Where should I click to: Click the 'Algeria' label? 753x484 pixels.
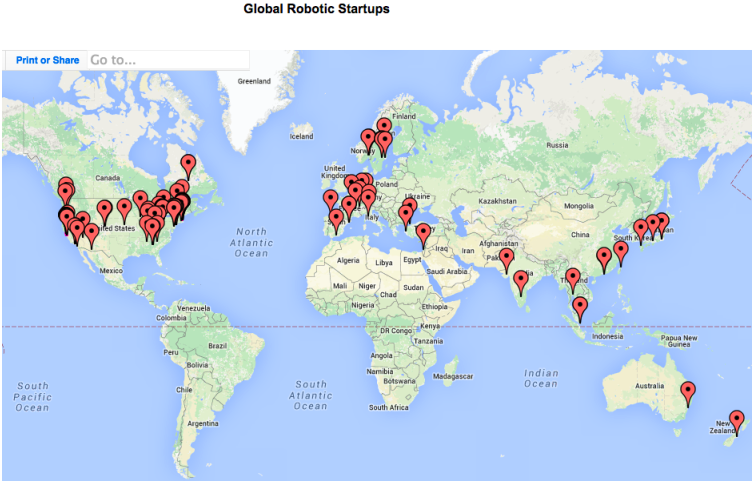[x=348, y=260]
